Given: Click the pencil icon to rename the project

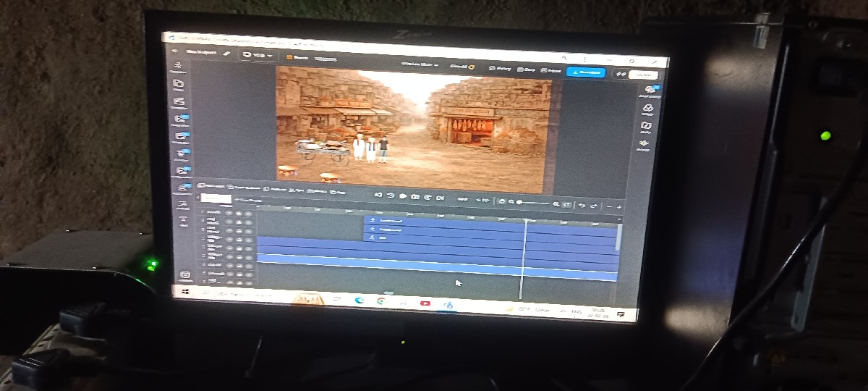Looking at the screenshot, I should click(x=226, y=53).
